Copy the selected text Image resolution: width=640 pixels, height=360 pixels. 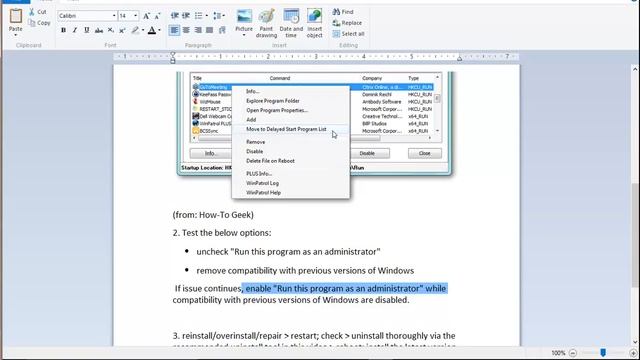pyautogui.click(x=39, y=23)
